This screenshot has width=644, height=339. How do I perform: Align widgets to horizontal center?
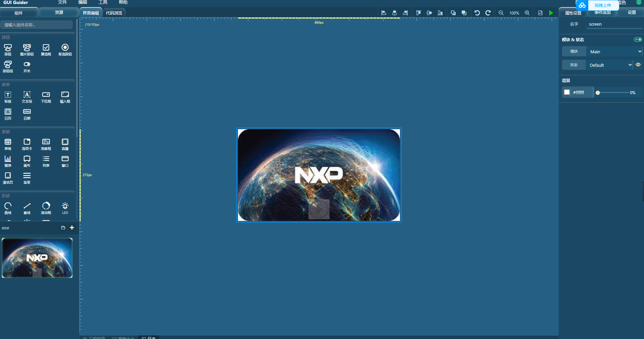tap(395, 13)
